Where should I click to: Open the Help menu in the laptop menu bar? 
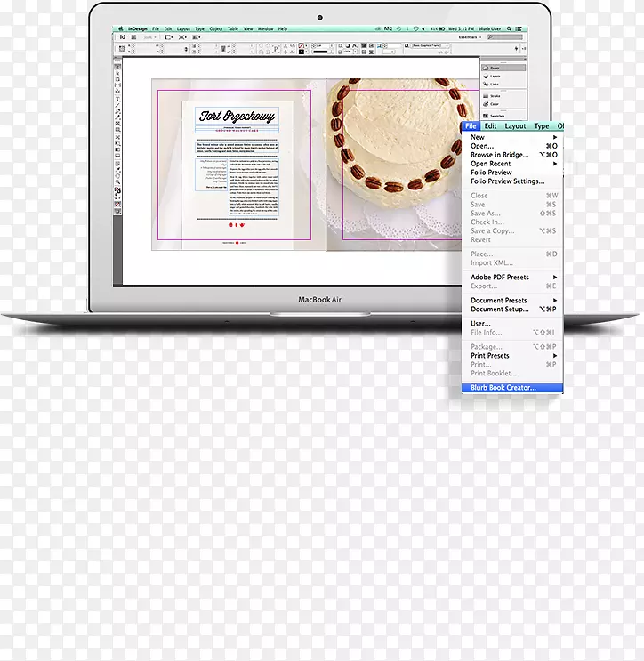point(283,28)
